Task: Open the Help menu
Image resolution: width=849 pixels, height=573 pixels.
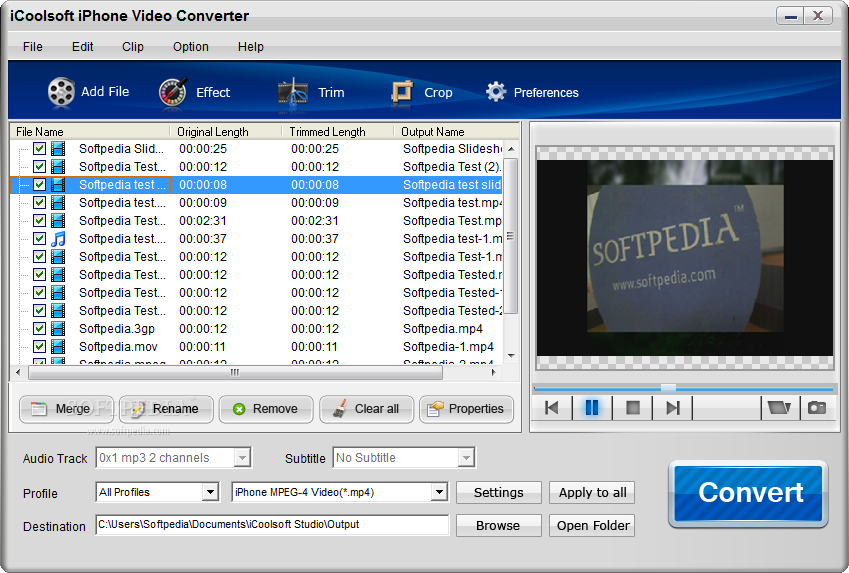Action: tap(250, 47)
